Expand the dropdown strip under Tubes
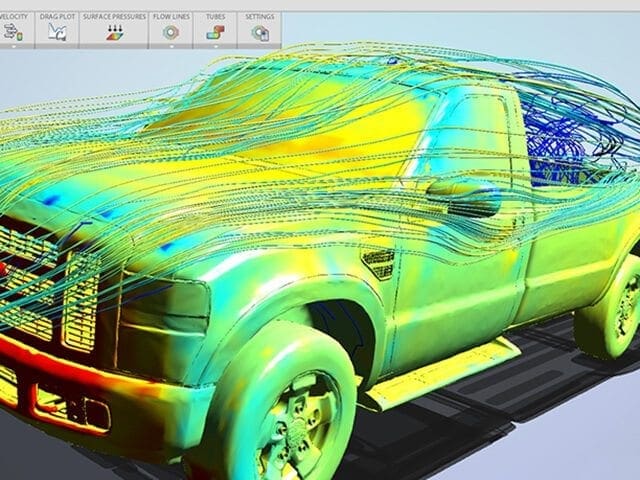The width and height of the screenshot is (640, 480). tap(215, 46)
